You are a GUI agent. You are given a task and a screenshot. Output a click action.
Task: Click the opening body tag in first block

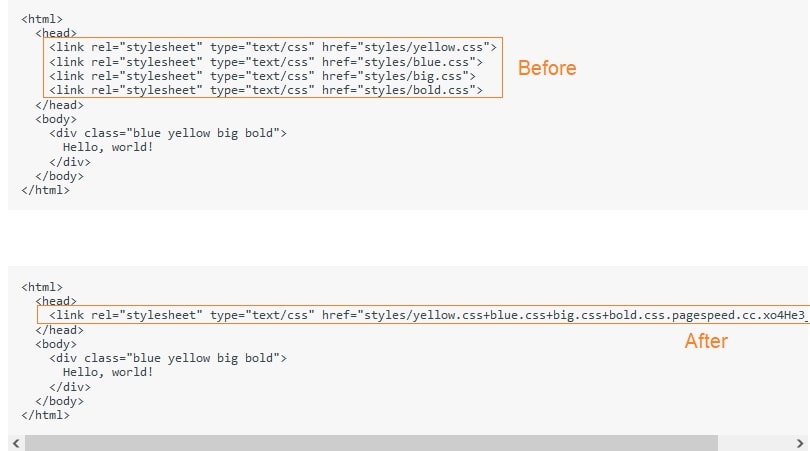point(56,118)
